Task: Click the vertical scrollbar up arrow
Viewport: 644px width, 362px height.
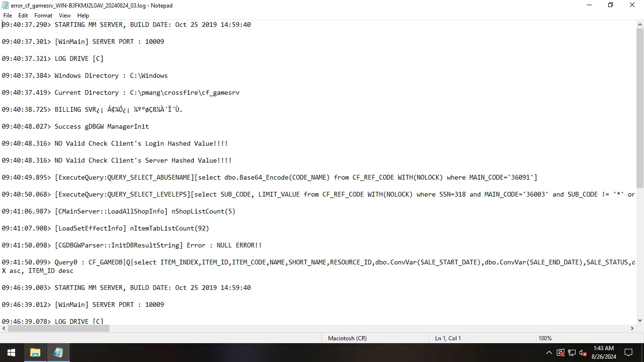Action: tap(640, 25)
